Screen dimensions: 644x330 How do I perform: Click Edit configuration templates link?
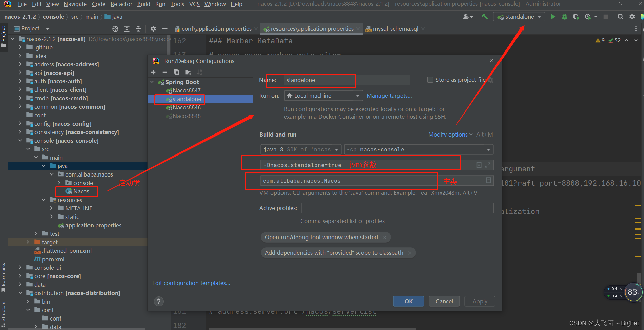[191, 283]
